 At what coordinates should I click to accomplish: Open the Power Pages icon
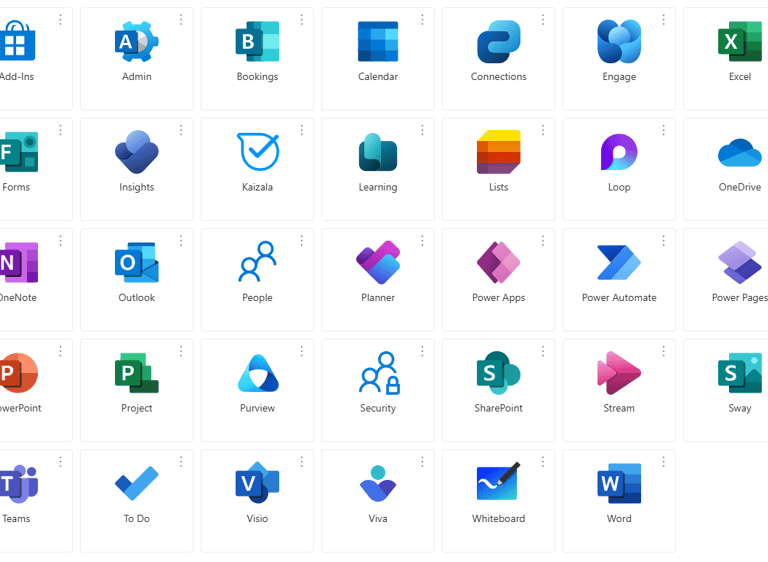tap(740, 263)
